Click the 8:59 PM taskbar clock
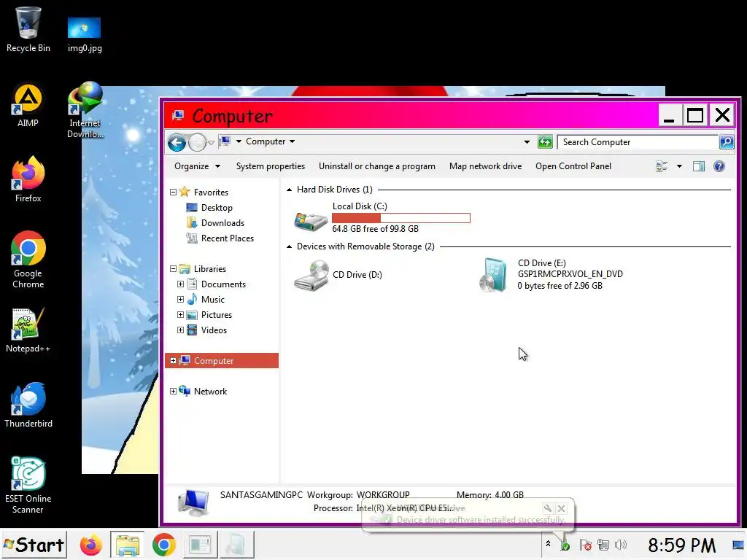 point(682,545)
